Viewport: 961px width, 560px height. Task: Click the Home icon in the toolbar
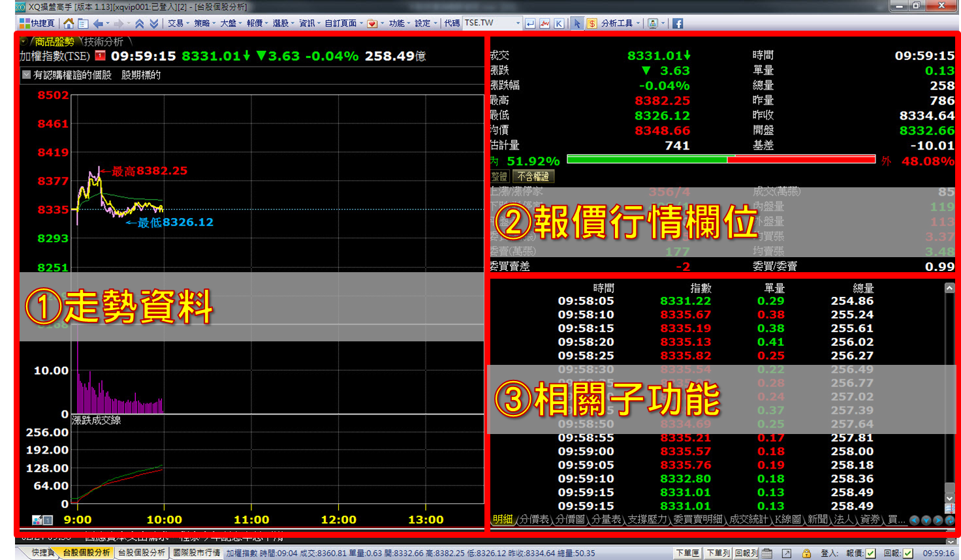[69, 23]
